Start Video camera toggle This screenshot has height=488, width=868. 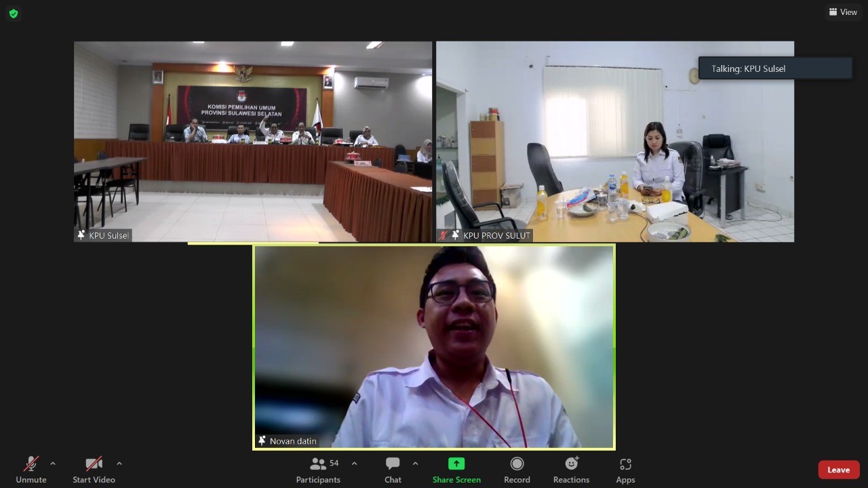click(94, 469)
